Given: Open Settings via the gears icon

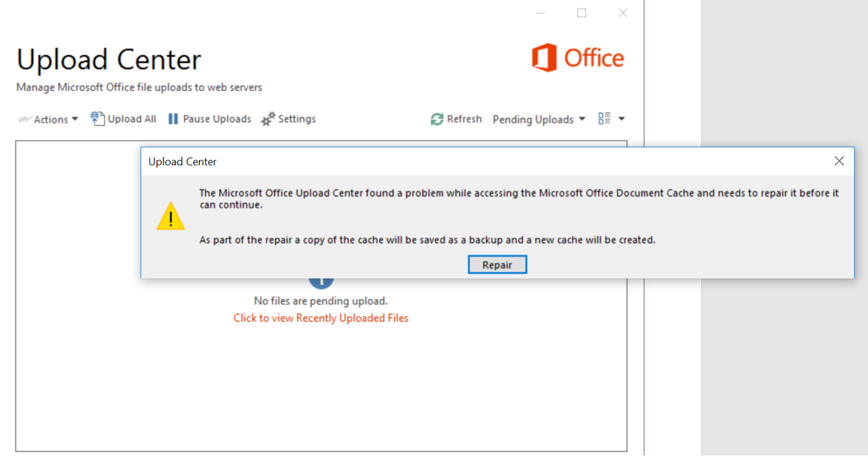Looking at the screenshot, I should [268, 119].
